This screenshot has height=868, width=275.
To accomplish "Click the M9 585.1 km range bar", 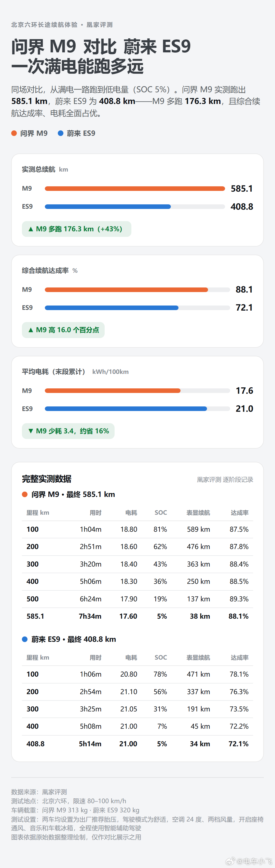I will coord(135,188).
